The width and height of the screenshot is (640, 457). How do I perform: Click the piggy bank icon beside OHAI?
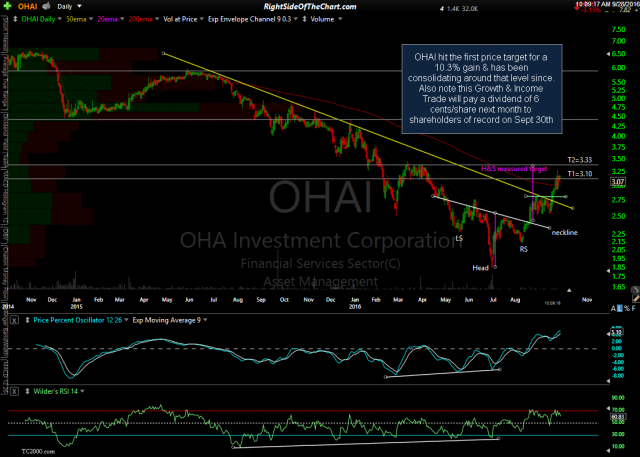point(47,6)
